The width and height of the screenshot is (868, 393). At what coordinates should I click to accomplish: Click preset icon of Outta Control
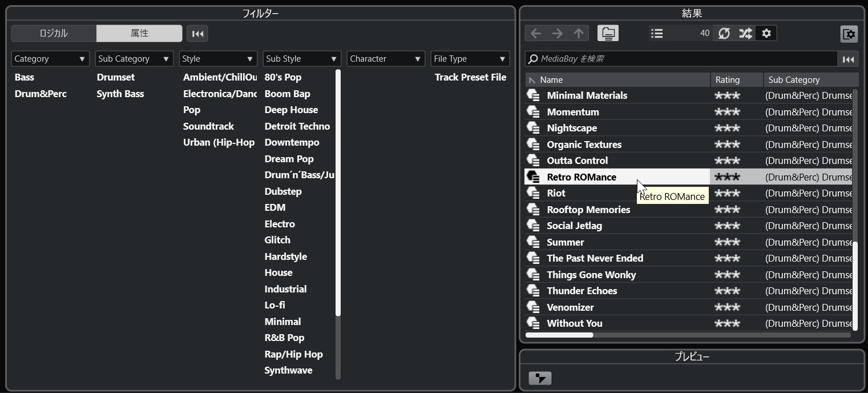click(533, 161)
